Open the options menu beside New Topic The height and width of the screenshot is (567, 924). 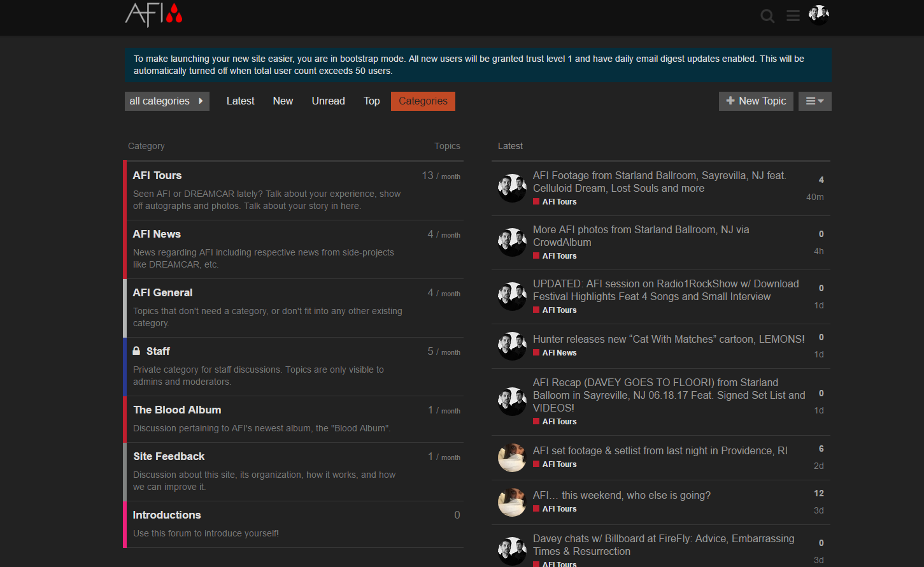coord(815,101)
